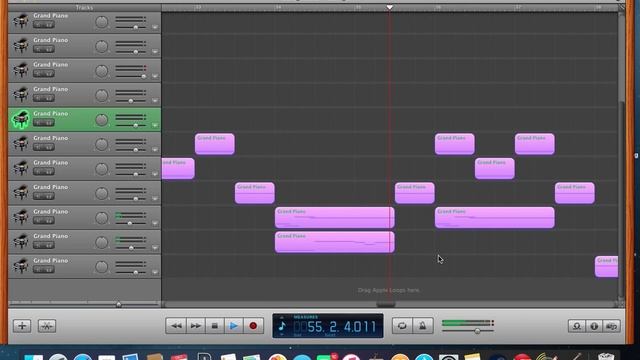Click the vertical scrollbar beside the timeline
This screenshot has height=360, width=640.
622,157
